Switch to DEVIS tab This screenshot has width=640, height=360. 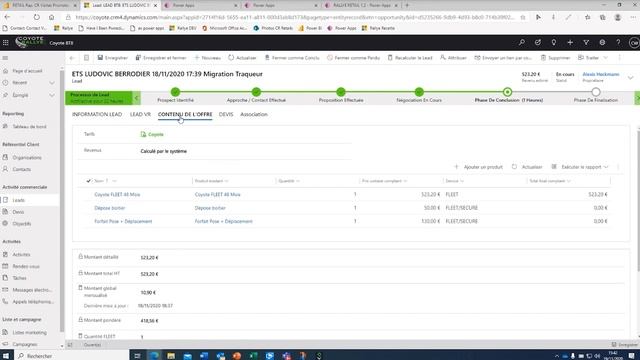[226, 114]
